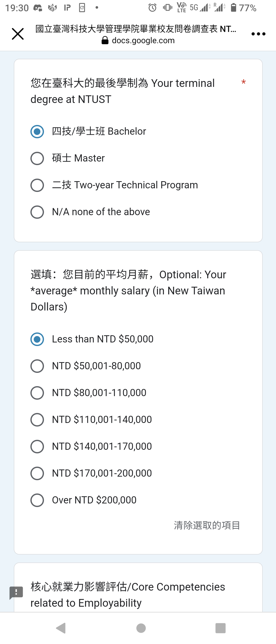Tap the Android back navigation button

(x=61, y=628)
